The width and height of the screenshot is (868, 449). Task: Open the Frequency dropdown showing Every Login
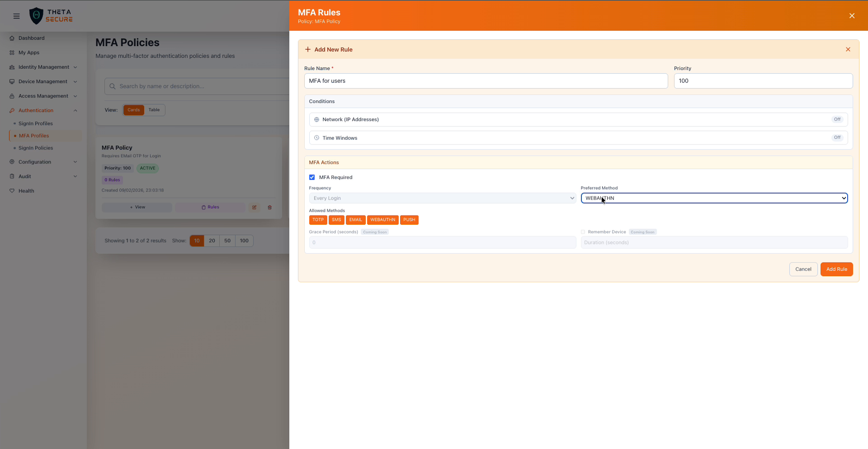point(442,198)
